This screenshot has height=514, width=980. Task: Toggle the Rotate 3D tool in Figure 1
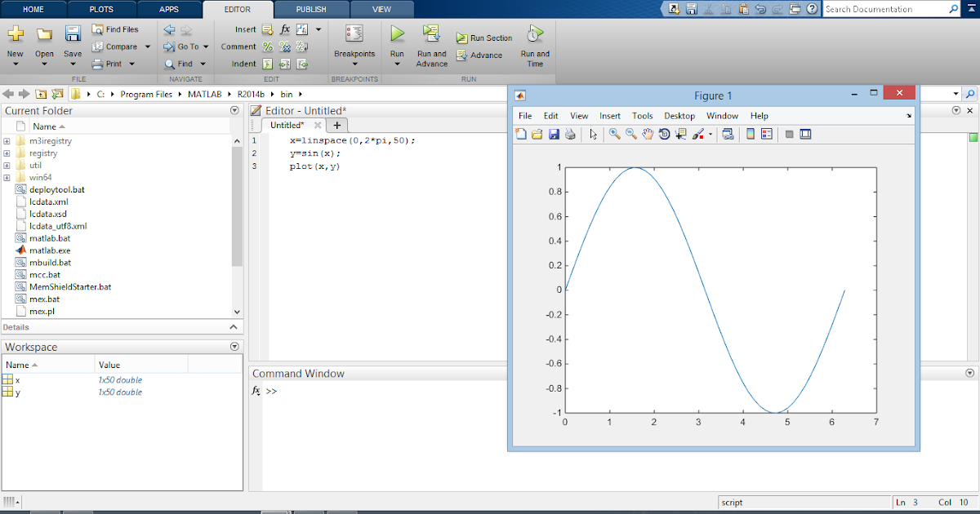click(664, 134)
